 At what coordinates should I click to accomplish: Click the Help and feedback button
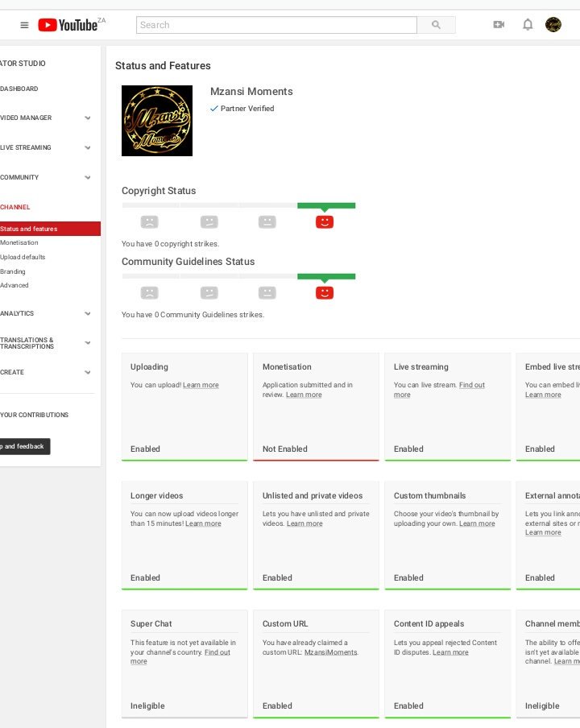point(25,447)
